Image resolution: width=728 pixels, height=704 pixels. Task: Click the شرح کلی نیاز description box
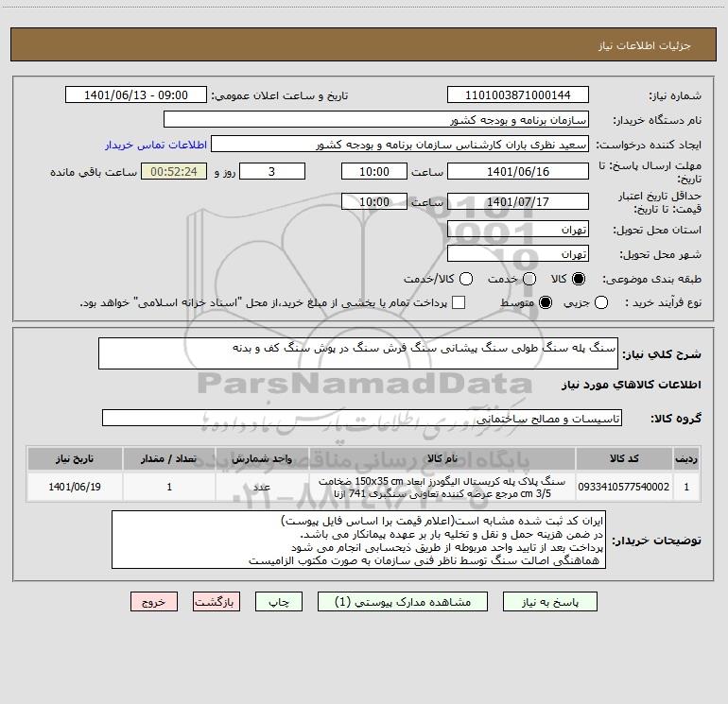click(x=358, y=353)
